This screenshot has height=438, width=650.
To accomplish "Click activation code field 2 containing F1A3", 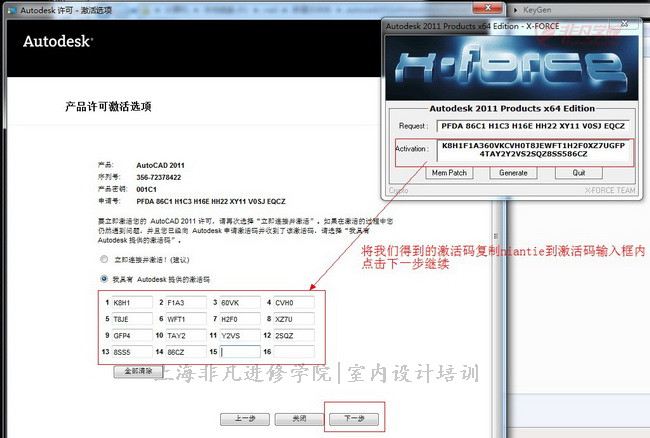I will click(186, 302).
